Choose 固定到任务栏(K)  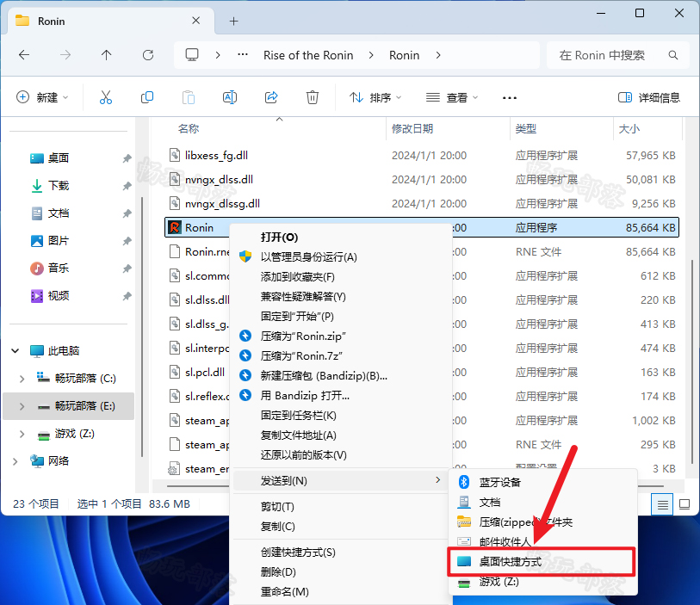tap(340, 416)
